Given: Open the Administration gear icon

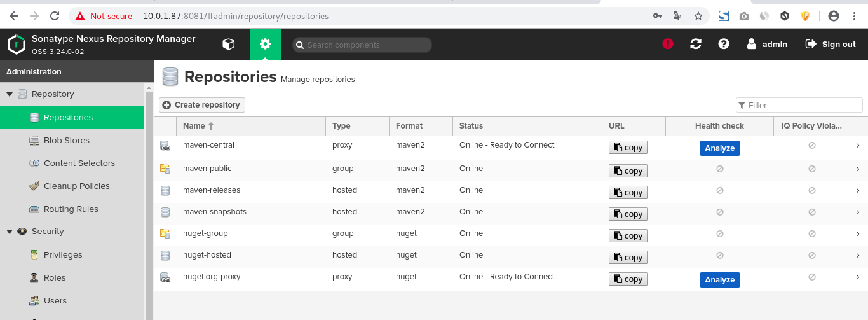Looking at the screenshot, I should pyautogui.click(x=265, y=45).
